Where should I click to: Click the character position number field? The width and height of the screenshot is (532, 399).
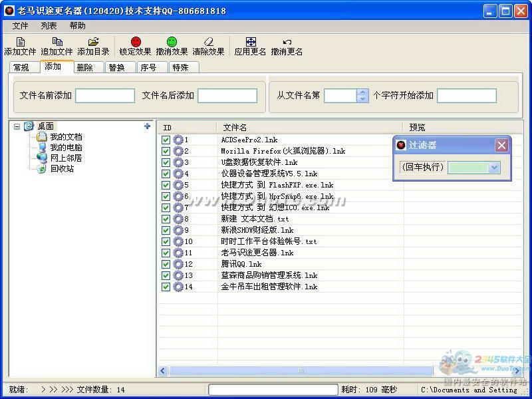(340, 96)
